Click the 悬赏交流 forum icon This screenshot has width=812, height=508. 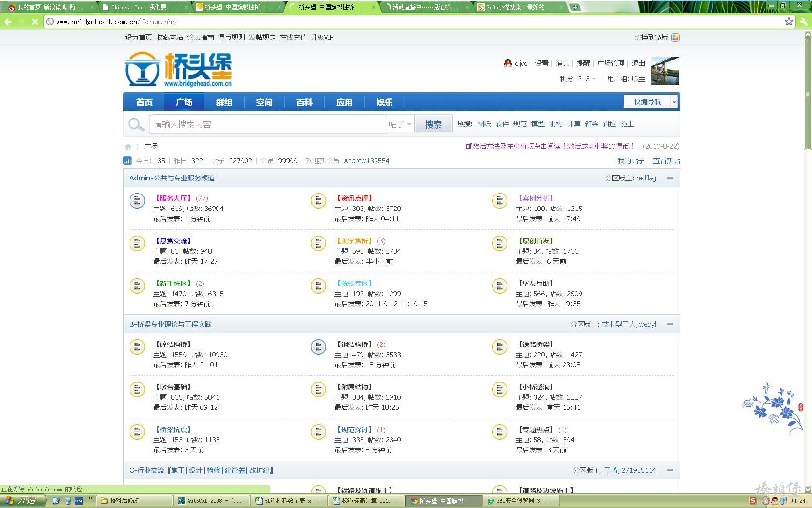(x=137, y=243)
